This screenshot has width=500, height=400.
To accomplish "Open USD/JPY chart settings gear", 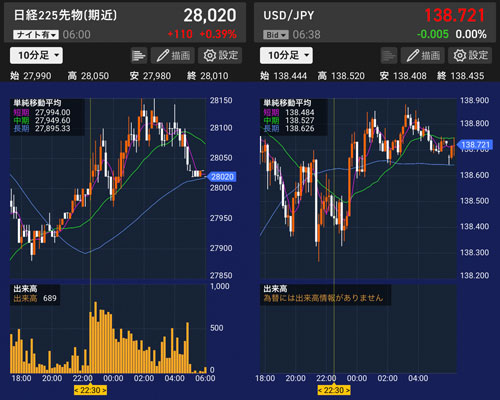I will (x=460, y=55).
